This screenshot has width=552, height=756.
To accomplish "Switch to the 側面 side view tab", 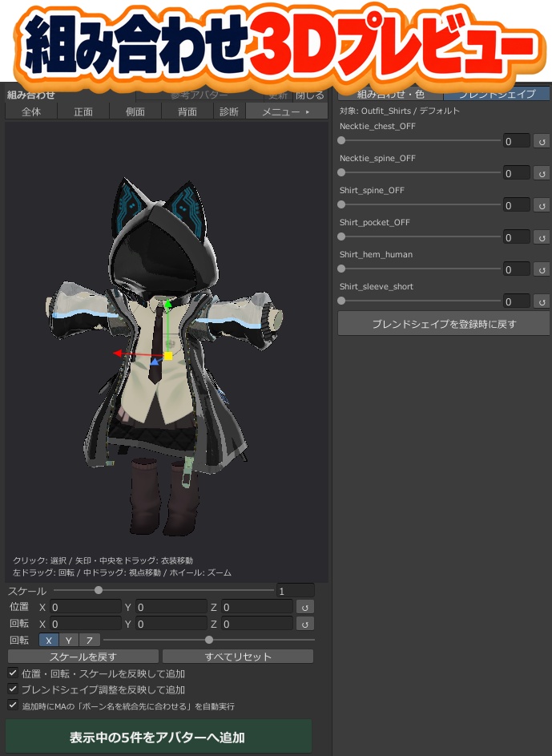I will (135, 112).
